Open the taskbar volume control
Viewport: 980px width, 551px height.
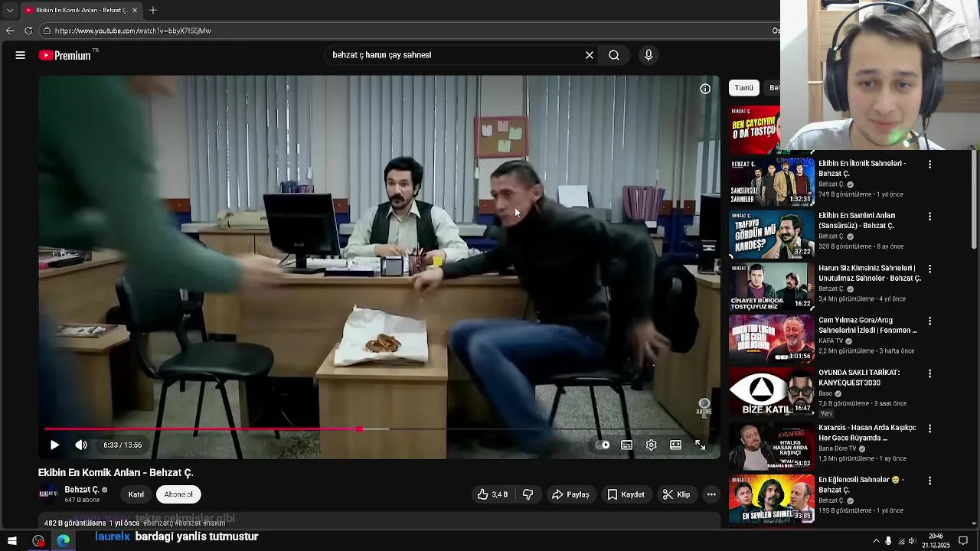912,541
